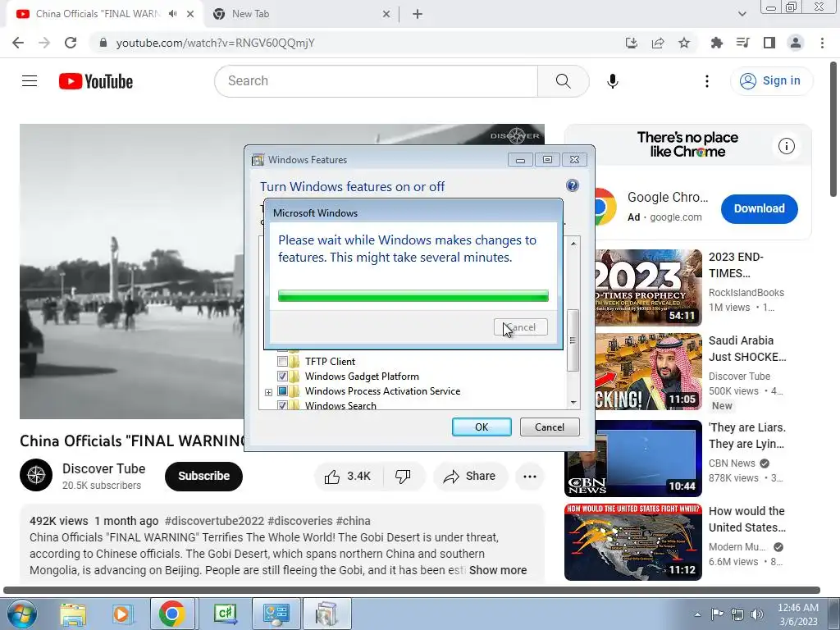Screen dimensions: 840x630
Task: Search with your voice microphone icon
Action: pos(613,81)
